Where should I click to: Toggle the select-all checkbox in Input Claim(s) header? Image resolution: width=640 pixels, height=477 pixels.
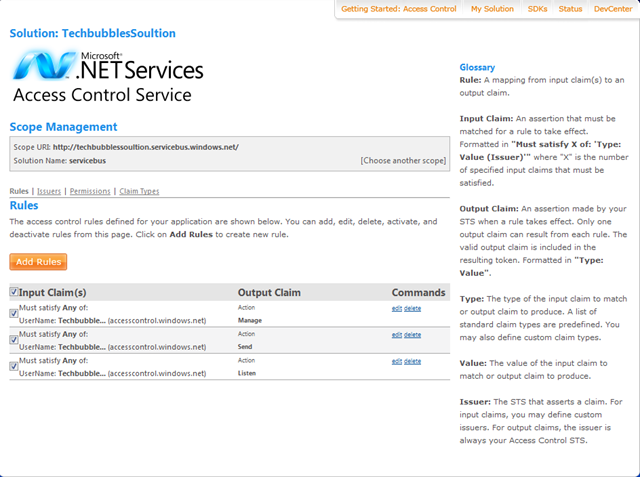tap(14, 292)
